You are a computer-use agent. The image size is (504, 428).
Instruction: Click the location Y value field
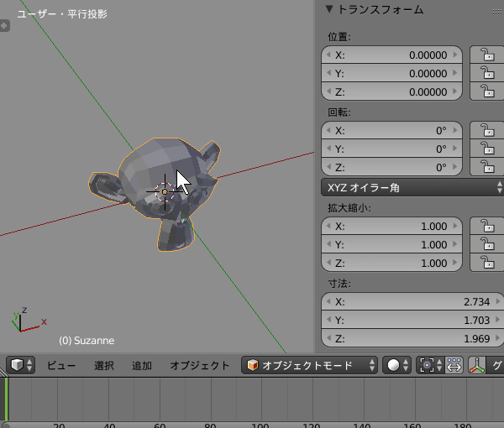(x=391, y=73)
